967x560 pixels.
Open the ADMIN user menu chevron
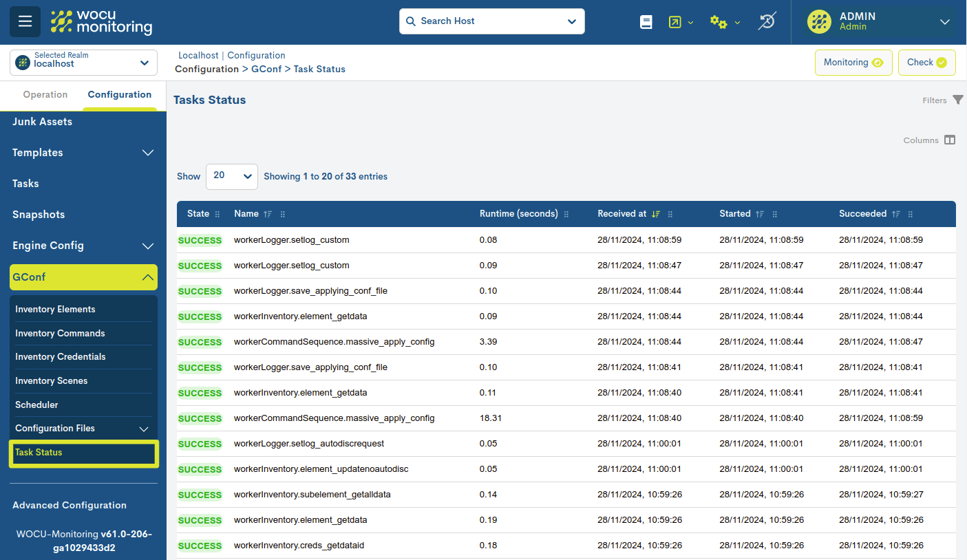coord(945,22)
